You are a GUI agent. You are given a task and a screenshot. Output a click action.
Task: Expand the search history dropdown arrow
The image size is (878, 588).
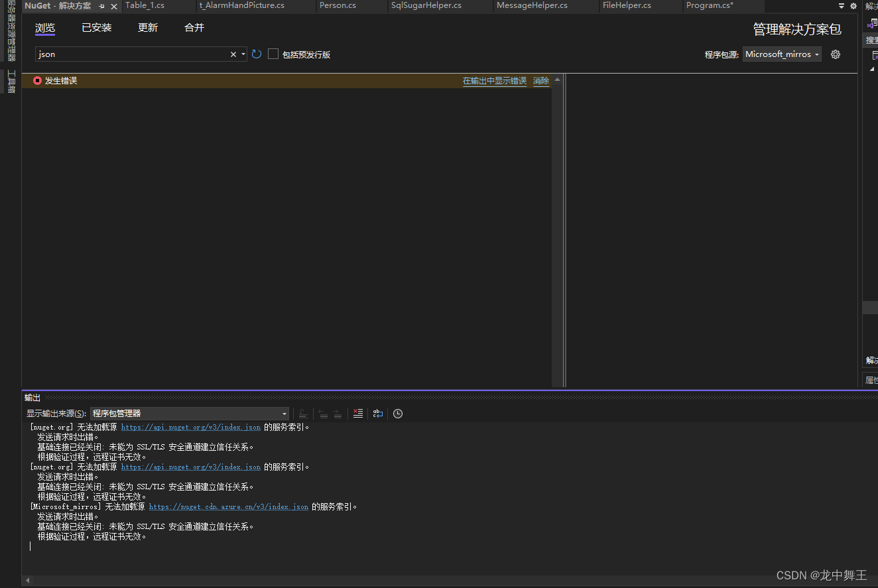coord(243,54)
